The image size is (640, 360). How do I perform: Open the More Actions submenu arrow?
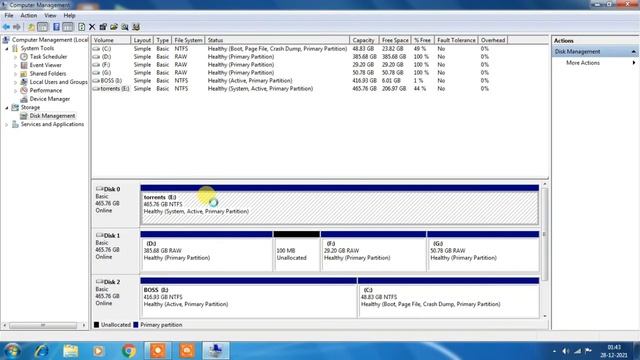coord(634,63)
